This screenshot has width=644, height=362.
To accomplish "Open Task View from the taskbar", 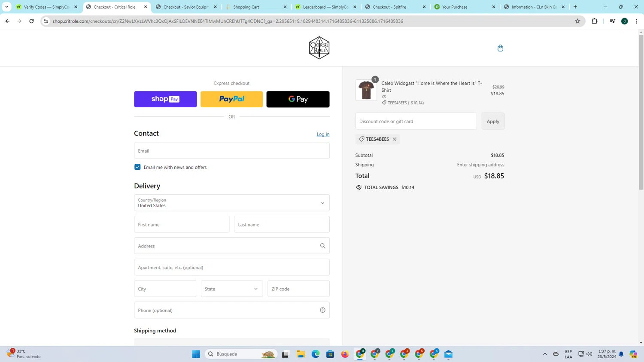I will 286,354.
